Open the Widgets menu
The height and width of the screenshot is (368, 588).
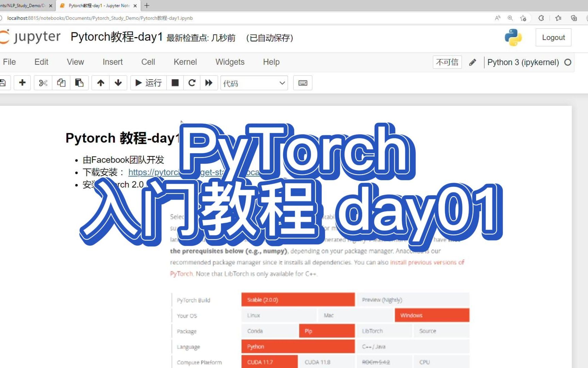point(230,62)
